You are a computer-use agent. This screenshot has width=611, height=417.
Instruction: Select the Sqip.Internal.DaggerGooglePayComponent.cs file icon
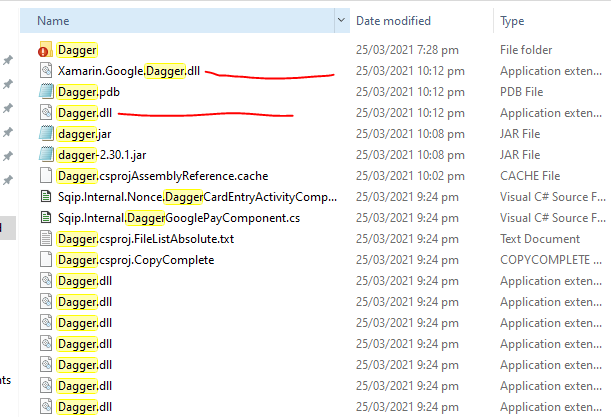click(x=46, y=218)
